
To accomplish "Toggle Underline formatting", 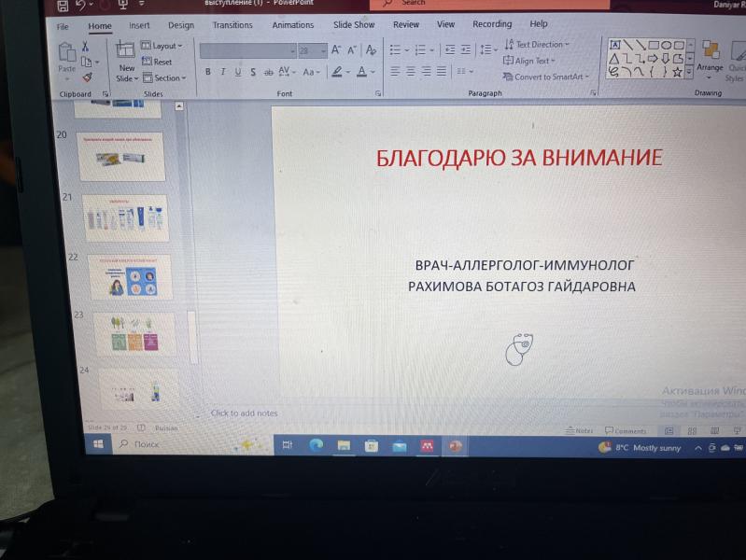I will [x=238, y=72].
